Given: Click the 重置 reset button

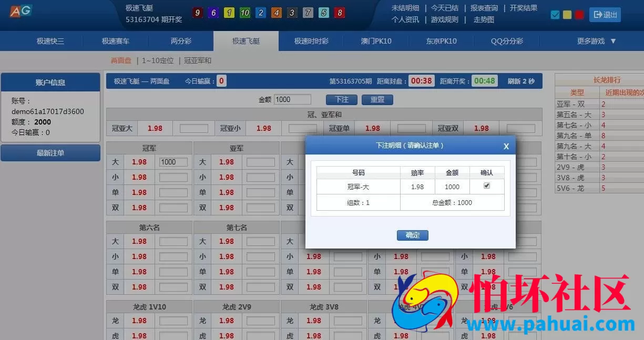Looking at the screenshot, I should pos(377,99).
